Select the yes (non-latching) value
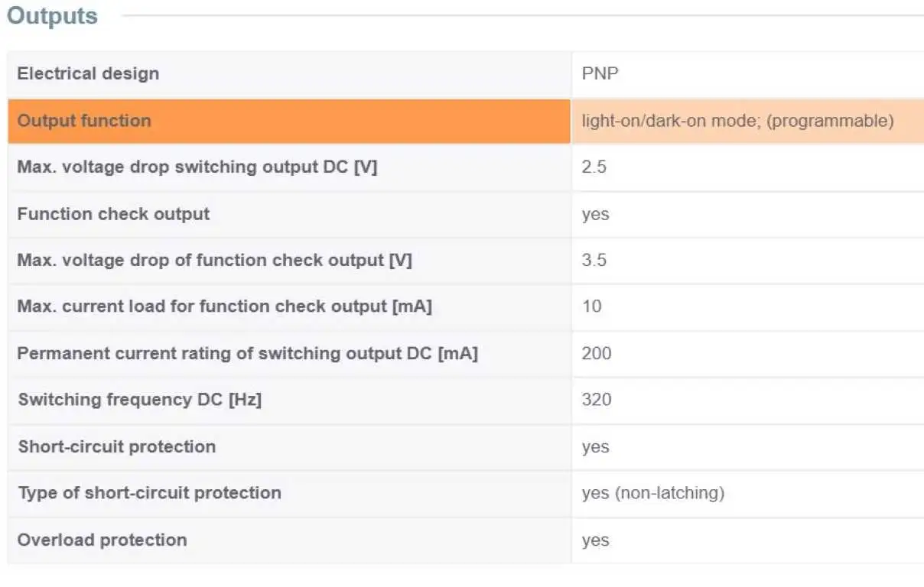The image size is (924, 587). (652, 494)
